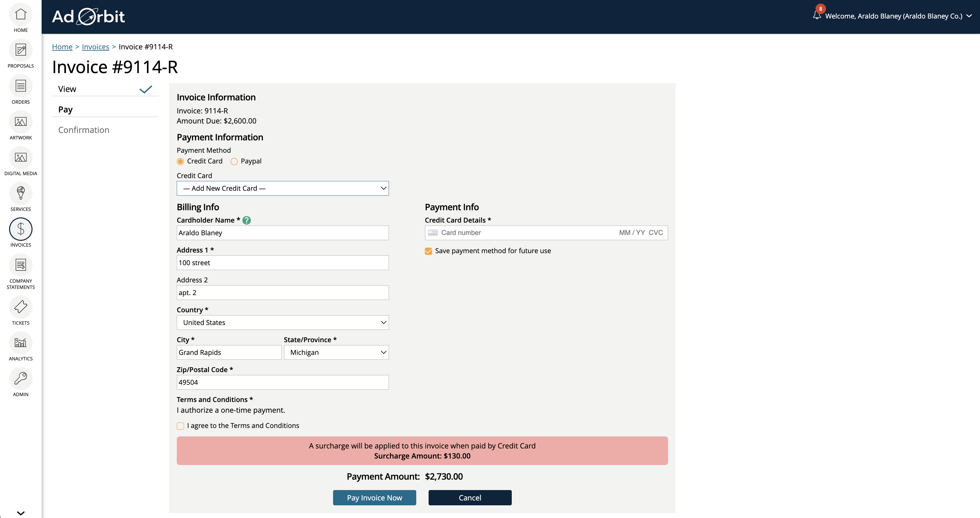The height and width of the screenshot is (518, 980).
Task: Go to the Confirmation step
Action: 84,130
